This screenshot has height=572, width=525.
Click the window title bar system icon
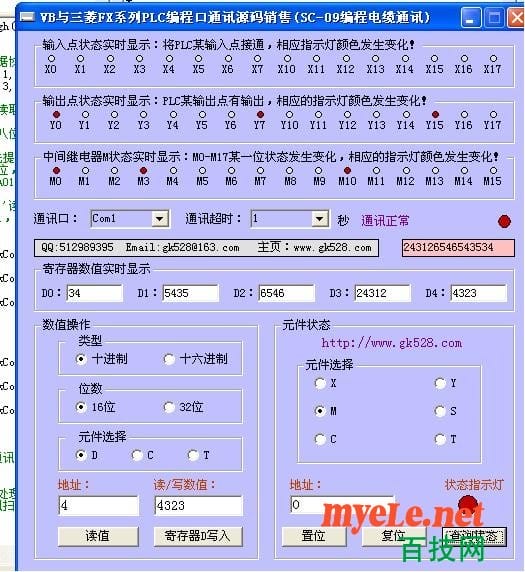pos(27,17)
